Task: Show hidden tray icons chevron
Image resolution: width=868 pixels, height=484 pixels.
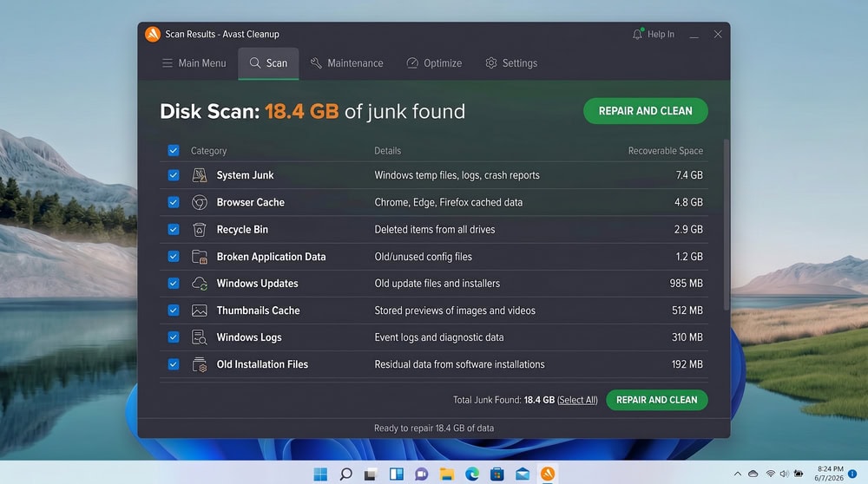Action: click(737, 474)
